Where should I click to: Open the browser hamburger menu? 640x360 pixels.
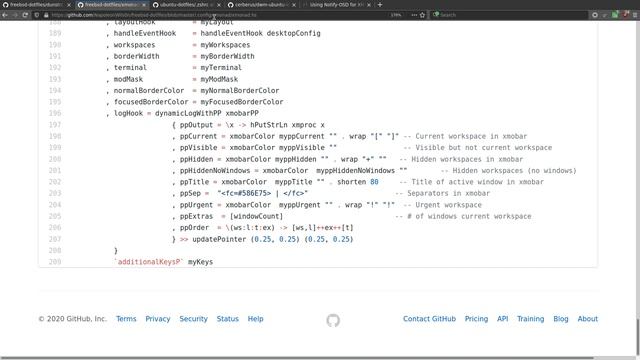pos(635,15)
